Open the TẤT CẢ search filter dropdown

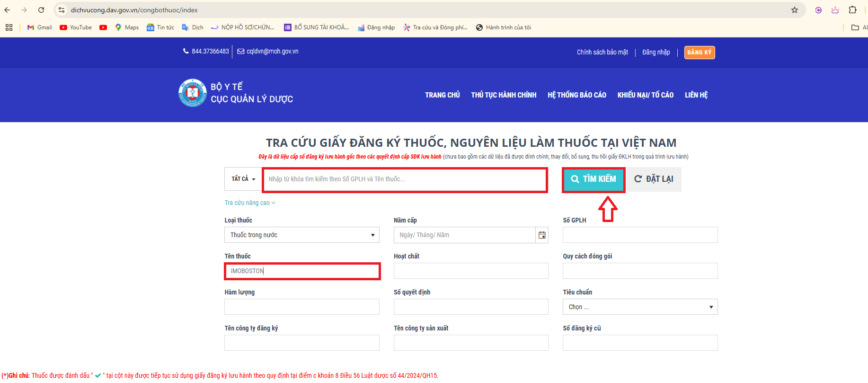point(243,179)
